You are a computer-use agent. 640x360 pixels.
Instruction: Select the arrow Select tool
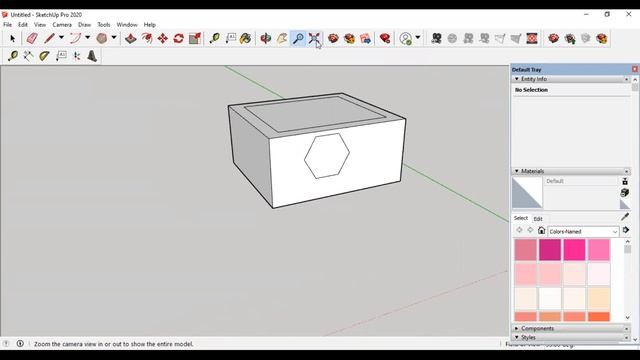pos(12,38)
